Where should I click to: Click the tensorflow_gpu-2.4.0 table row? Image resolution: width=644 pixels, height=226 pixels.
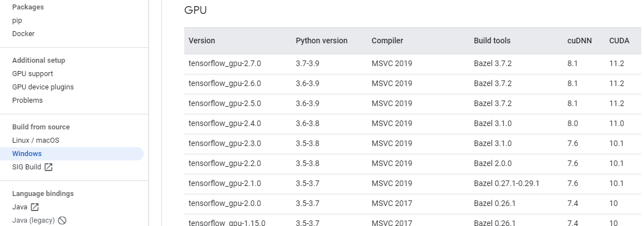click(x=225, y=124)
